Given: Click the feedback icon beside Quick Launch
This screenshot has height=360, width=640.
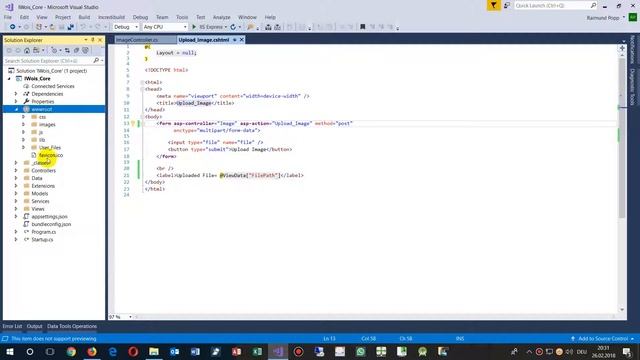Looking at the screenshot, I should 507,5.
